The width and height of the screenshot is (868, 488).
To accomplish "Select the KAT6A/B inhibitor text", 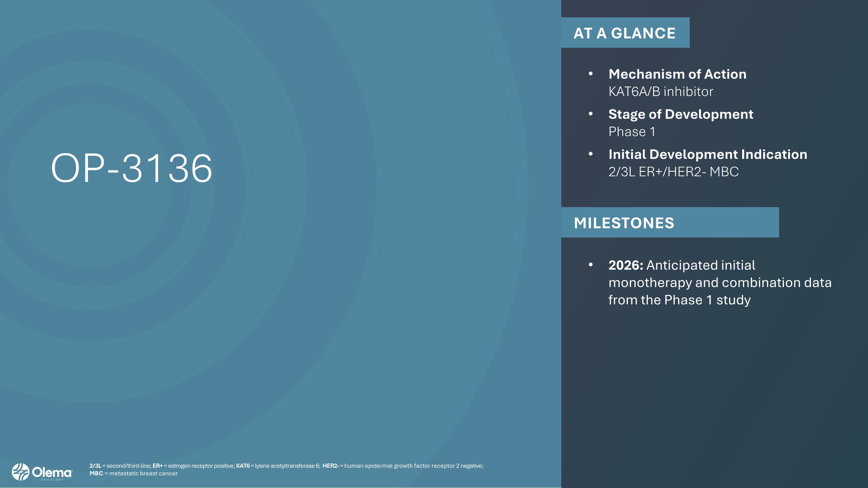I will coord(661,92).
